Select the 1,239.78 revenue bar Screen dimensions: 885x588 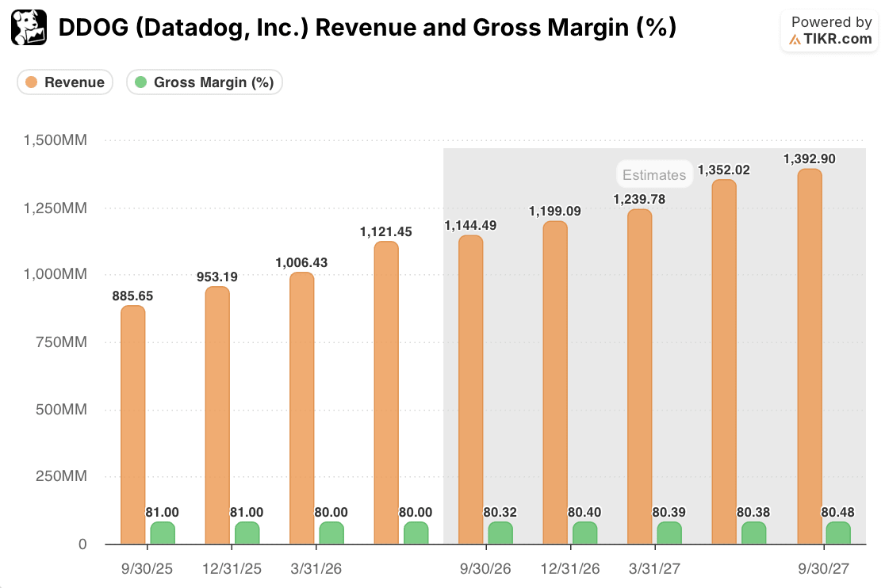tap(640, 377)
